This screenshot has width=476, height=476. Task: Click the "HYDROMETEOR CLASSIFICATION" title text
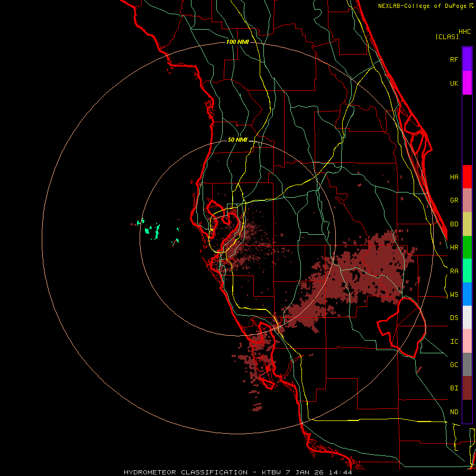(186, 472)
